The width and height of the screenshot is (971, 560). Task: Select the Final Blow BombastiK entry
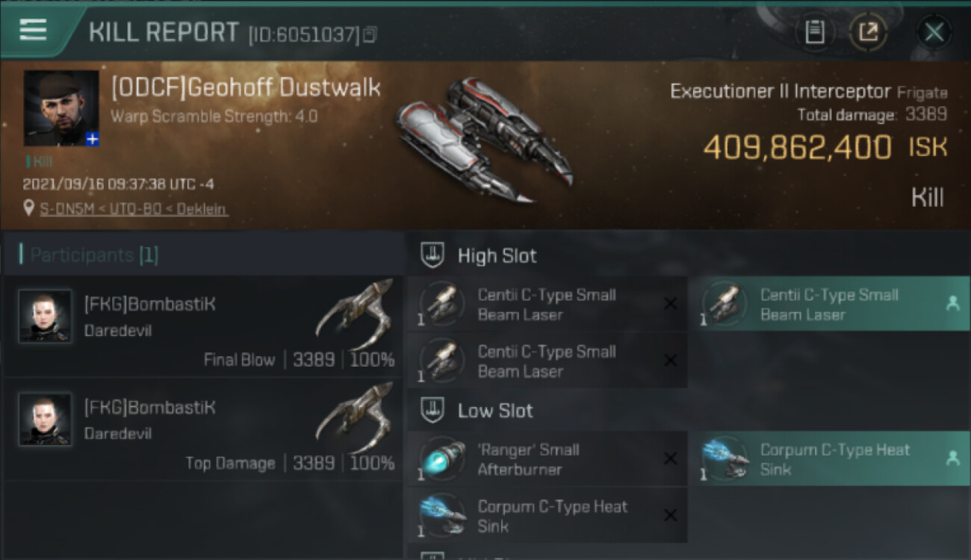coord(202,327)
